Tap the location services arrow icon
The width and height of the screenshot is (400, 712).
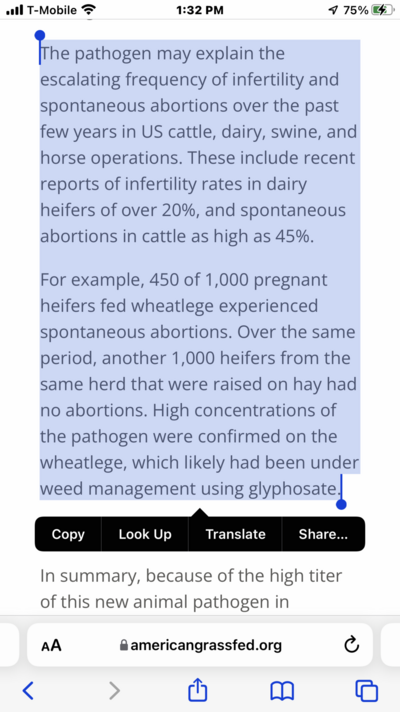click(334, 10)
